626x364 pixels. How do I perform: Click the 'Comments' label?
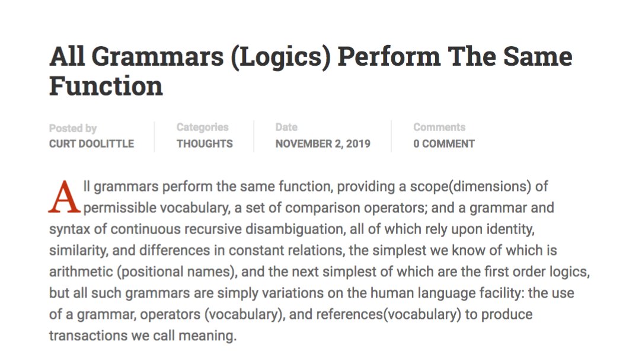coord(439,127)
